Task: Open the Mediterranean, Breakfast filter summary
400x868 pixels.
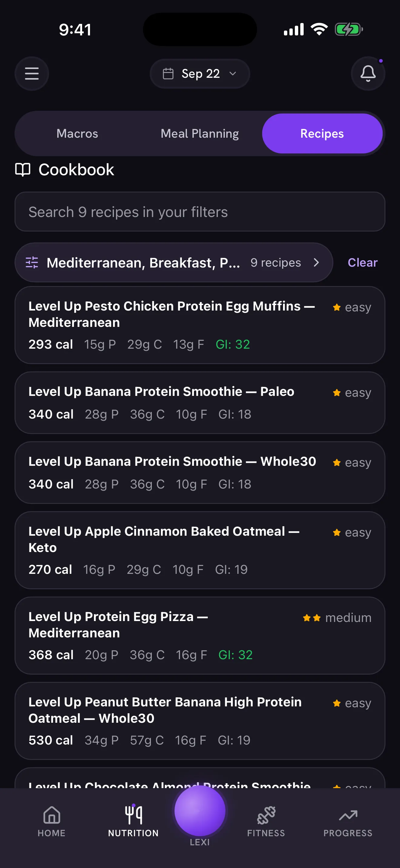Action: point(174,262)
